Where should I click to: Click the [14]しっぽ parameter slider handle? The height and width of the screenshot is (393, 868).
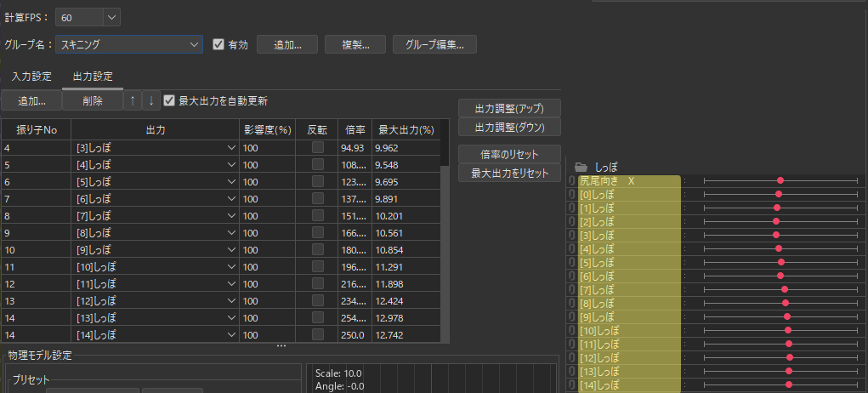coord(789,384)
